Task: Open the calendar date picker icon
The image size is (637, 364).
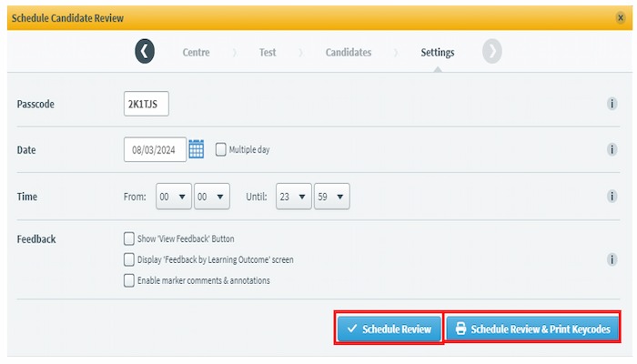Action: click(x=197, y=149)
